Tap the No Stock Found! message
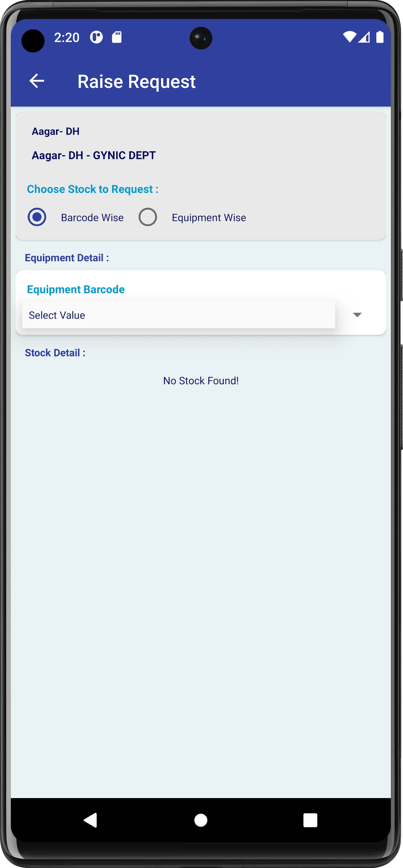Screen dimensions: 403x868 click(201, 381)
